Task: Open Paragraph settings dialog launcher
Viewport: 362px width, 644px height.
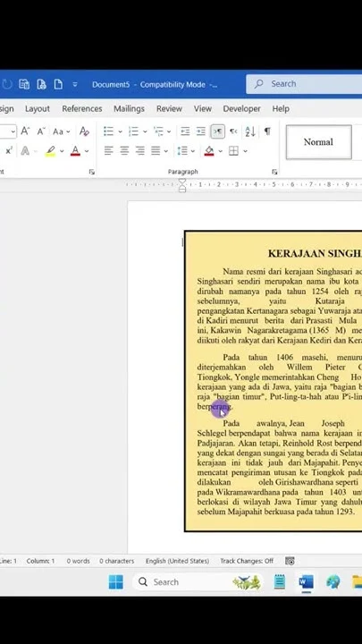Action: (x=274, y=172)
